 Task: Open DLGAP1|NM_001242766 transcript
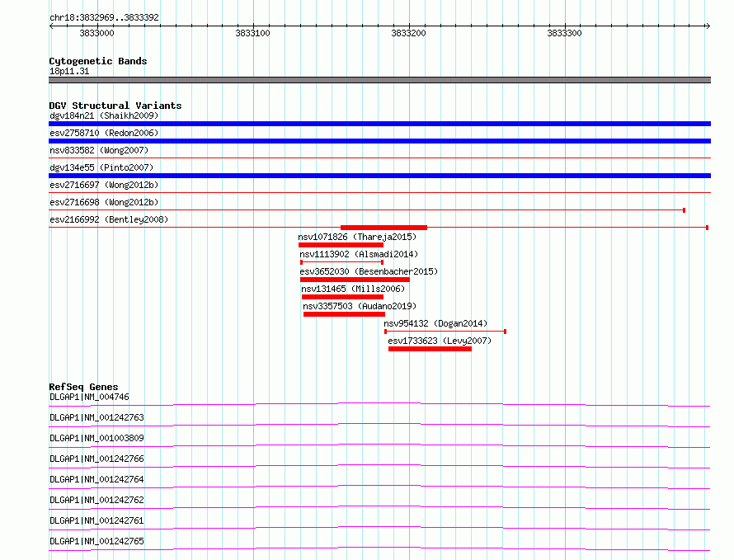pos(96,459)
